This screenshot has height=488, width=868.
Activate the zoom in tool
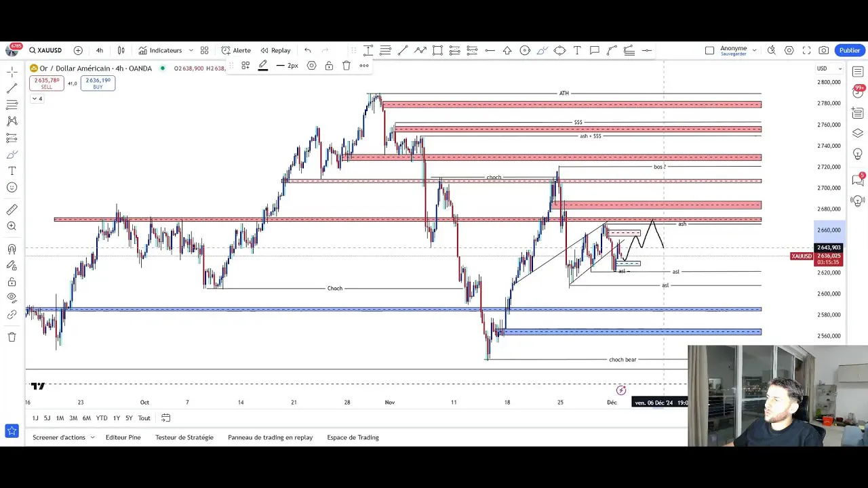[x=12, y=226]
